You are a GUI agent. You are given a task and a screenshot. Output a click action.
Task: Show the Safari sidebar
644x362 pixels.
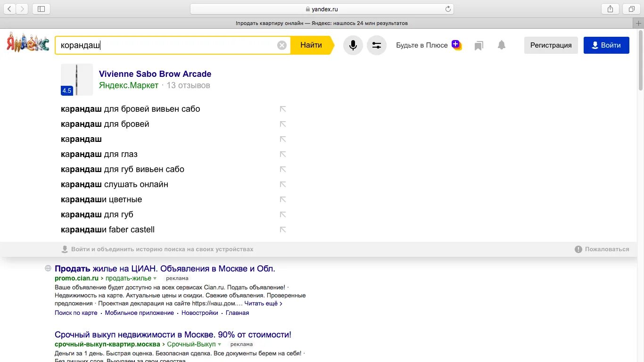41,9
